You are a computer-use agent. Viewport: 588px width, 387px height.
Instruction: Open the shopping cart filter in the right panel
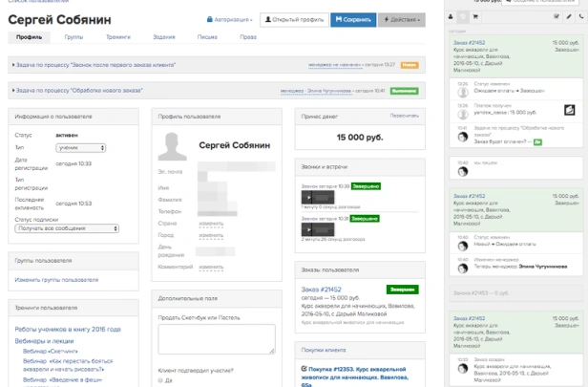[476, 17]
